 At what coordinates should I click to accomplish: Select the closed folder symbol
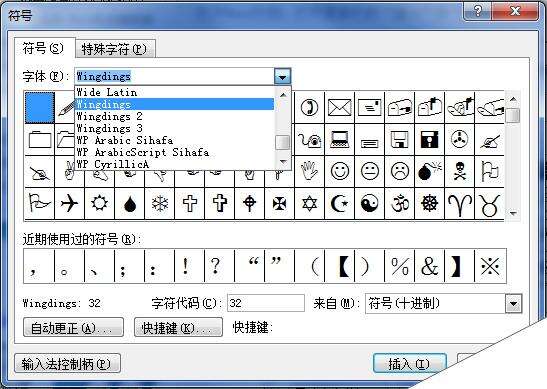click(39, 140)
